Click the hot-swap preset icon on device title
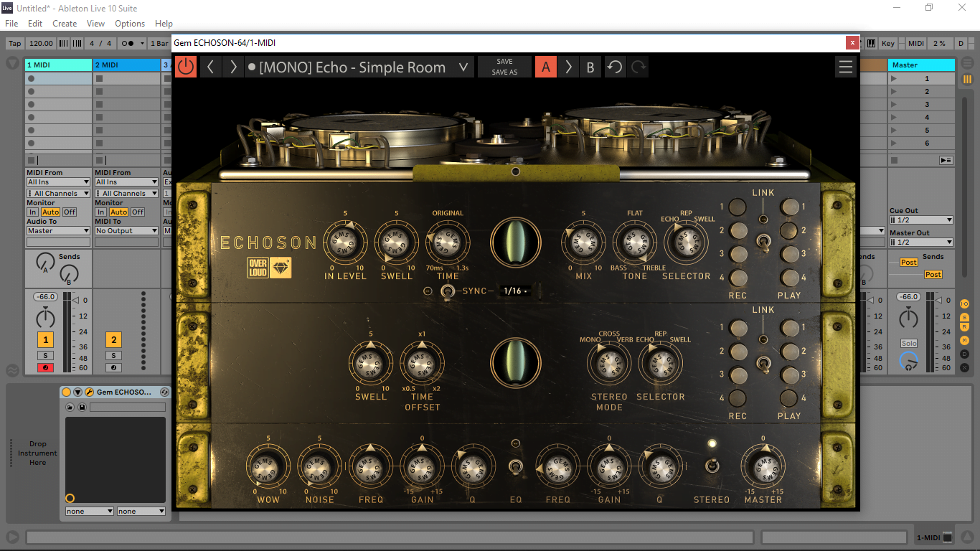Viewport: 980px width, 551px height. pos(164,392)
